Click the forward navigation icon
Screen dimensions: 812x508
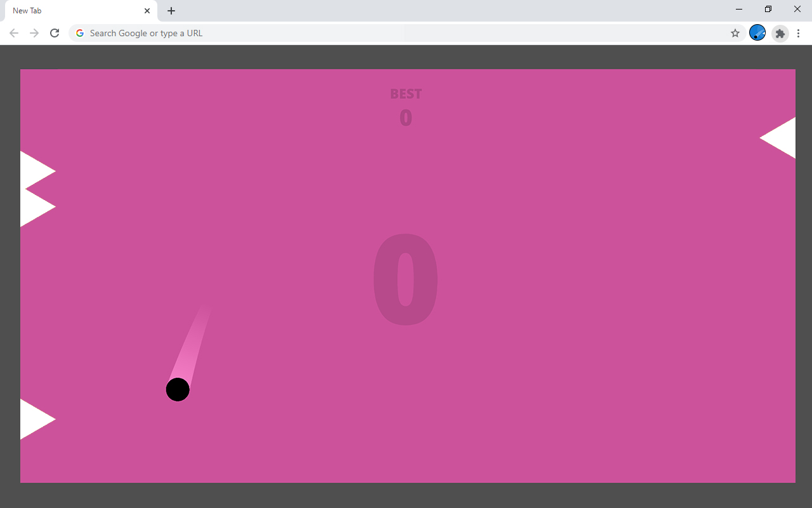34,33
